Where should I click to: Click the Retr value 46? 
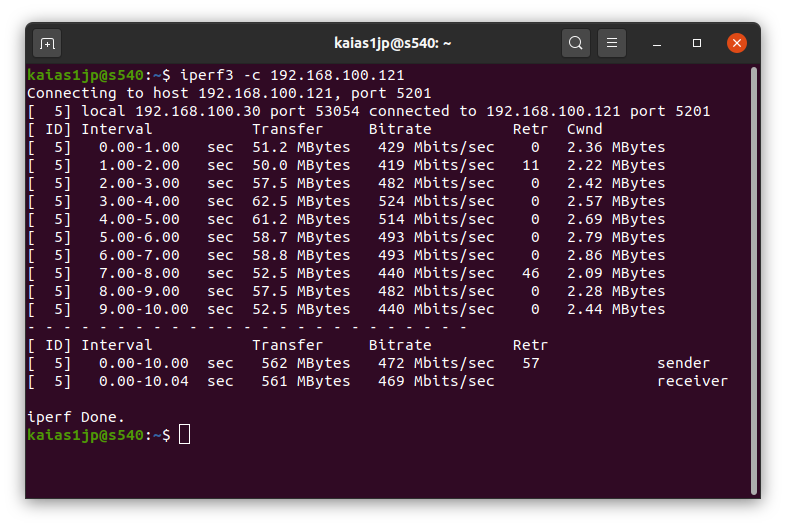pyautogui.click(x=531, y=273)
